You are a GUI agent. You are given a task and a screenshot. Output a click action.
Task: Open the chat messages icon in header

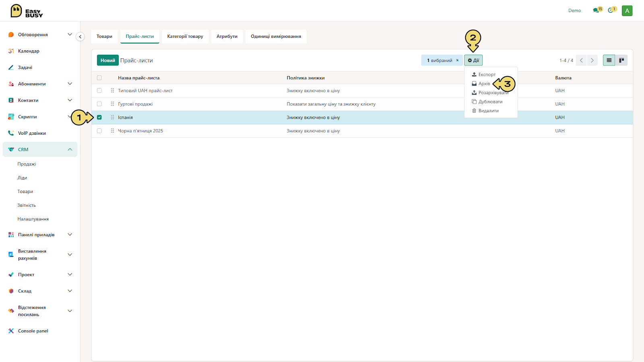tap(596, 10)
